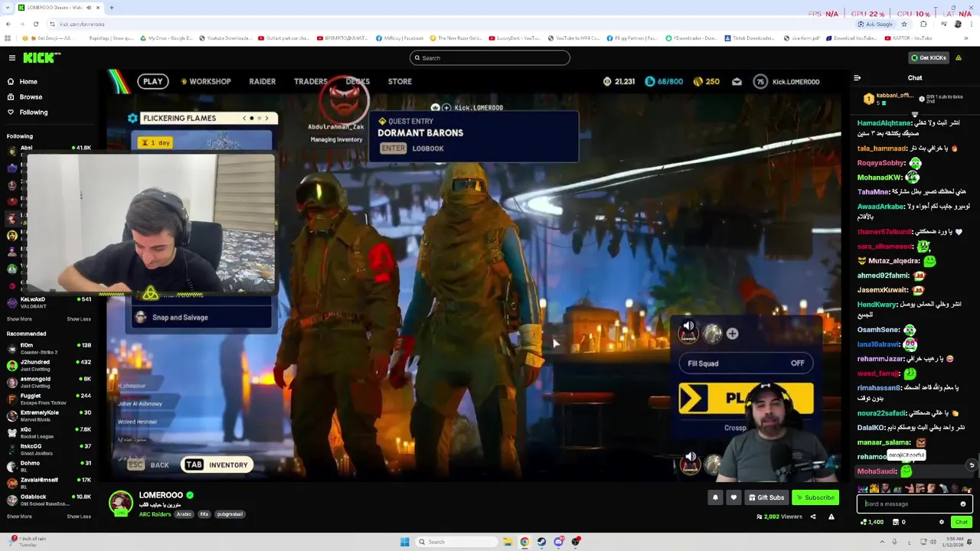This screenshot has width=980, height=551.
Task: Click the green Chat send button
Action: tap(962, 522)
